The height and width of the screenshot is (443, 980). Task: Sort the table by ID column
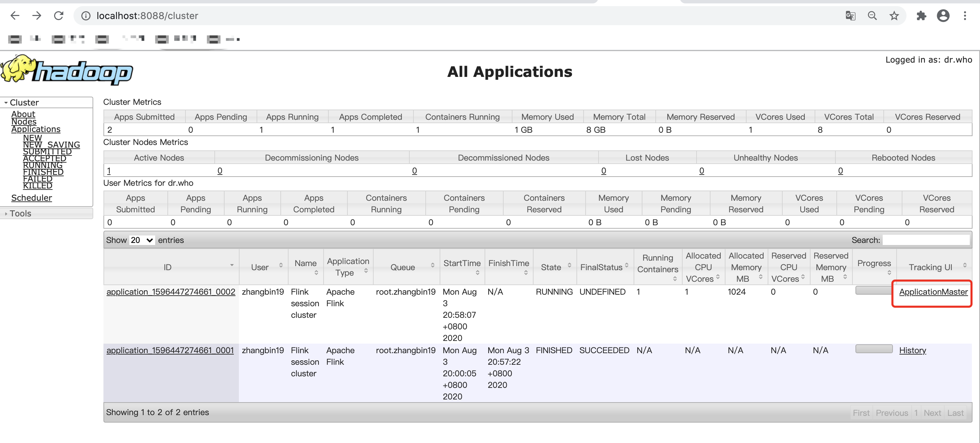tap(168, 267)
